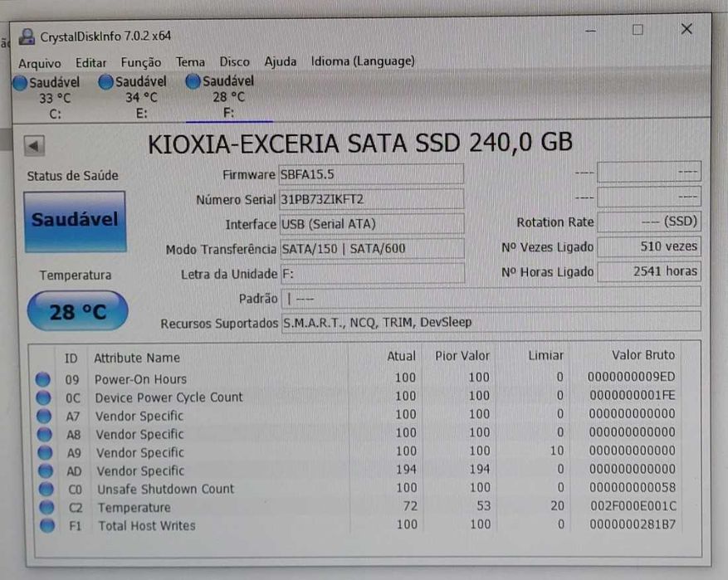Minimize the CrystalDiskInfo window
Image resolution: width=728 pixels, height=580 pixels.
[590, 31]
